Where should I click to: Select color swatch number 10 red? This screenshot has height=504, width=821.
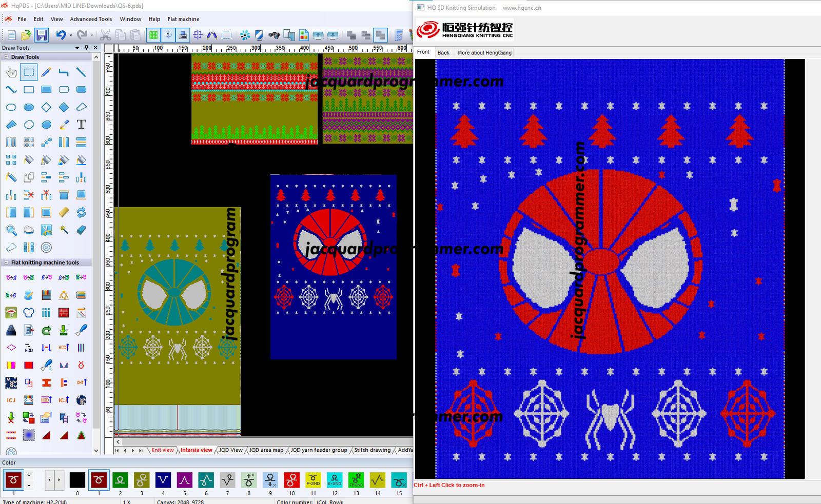point(291,480)
